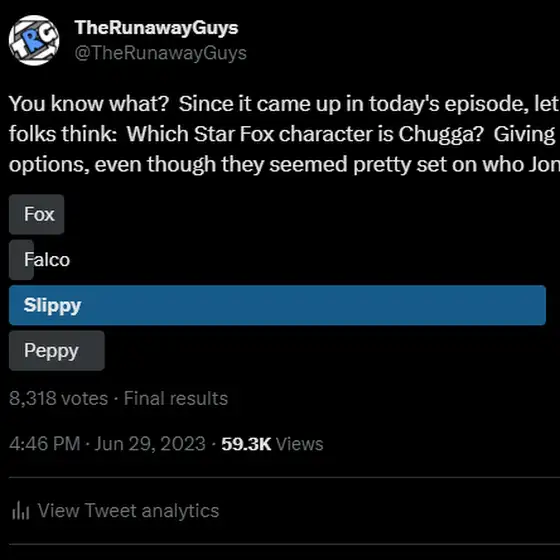
Task: Click the TheRunawayGuys display name
Action: [x=156, y=28]
